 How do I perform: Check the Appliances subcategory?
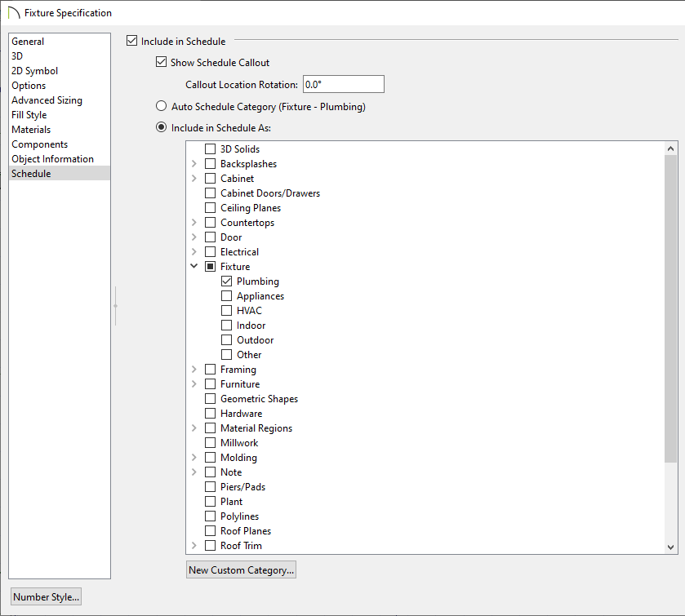tap(226, 296)
